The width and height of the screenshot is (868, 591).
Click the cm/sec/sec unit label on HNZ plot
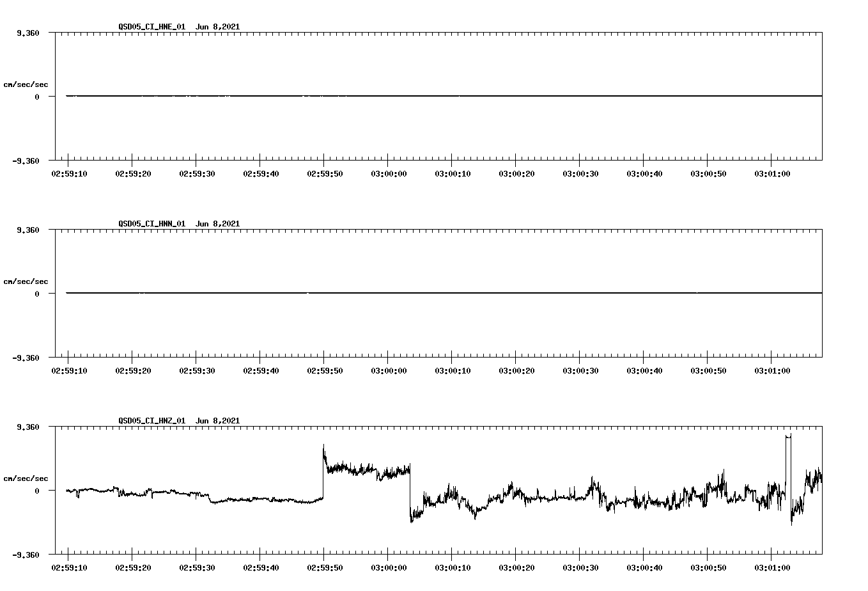point(26,478)
